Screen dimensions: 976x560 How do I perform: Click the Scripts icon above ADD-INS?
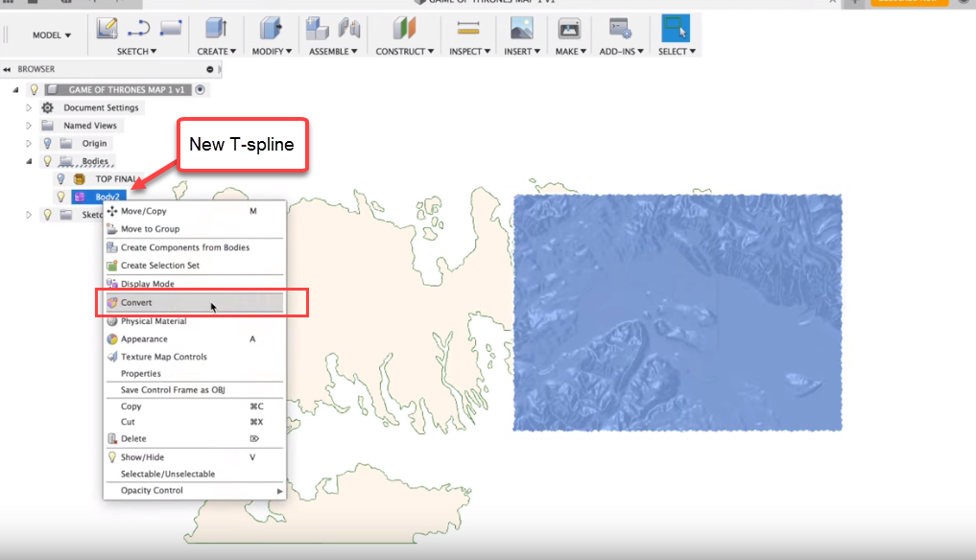[x=620, y=29]
